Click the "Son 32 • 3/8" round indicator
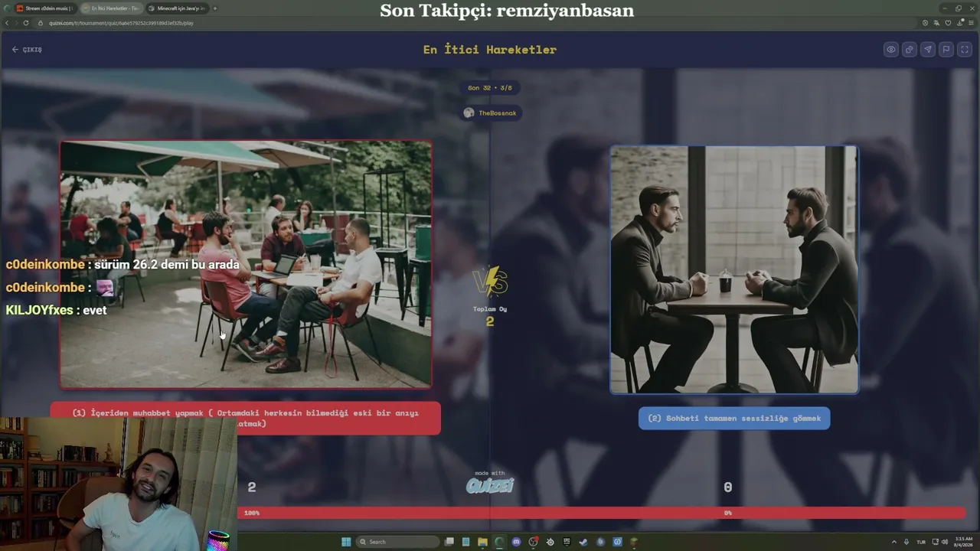Screen dimensions: 980x551 [x=490, y=88]
